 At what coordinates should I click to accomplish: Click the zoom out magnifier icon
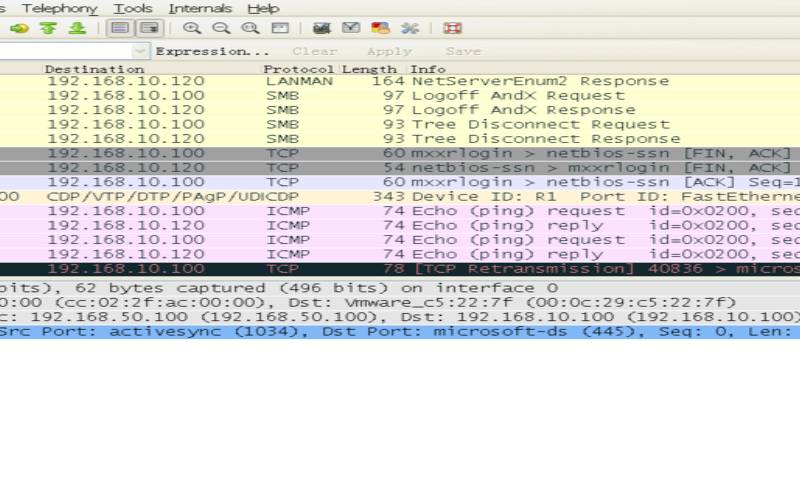coord(221,28)
